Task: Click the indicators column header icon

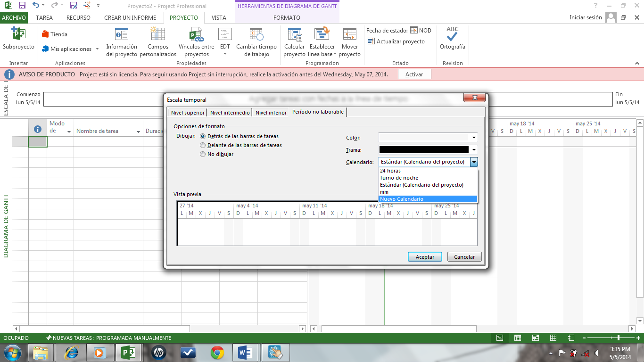Action: (38, 129)
